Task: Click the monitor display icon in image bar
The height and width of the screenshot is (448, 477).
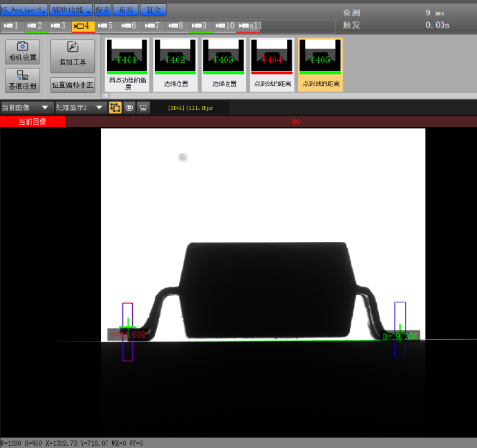Action: (x=143, y=107)
